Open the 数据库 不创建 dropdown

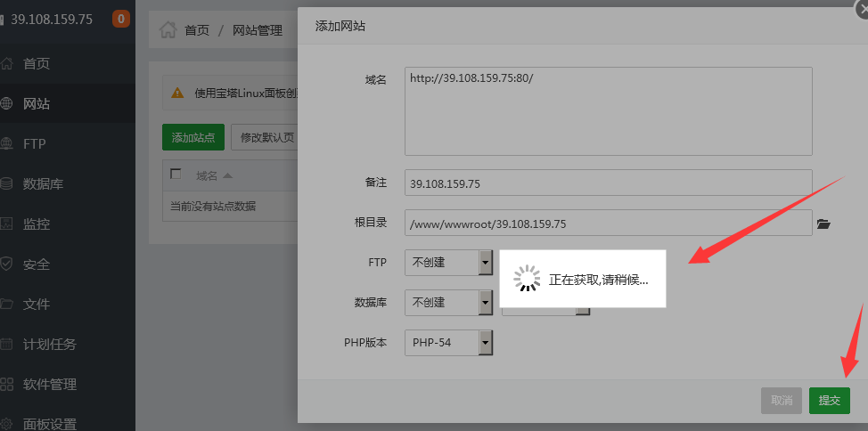[x=448, y=303]
